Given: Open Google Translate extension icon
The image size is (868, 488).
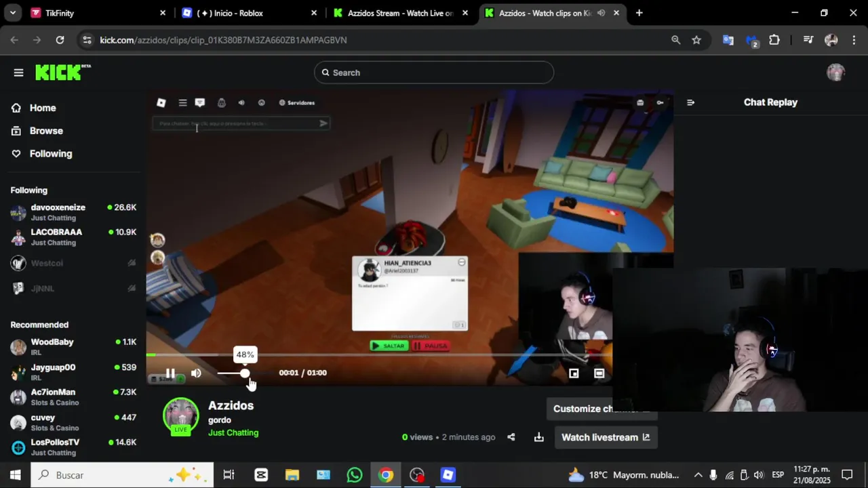Looking at the screenshot, I should (728, 40).
